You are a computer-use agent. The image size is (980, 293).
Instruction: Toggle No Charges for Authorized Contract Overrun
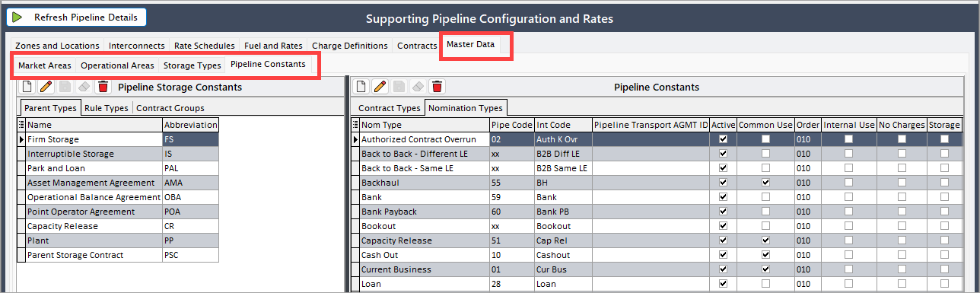[x=902, y=139]
